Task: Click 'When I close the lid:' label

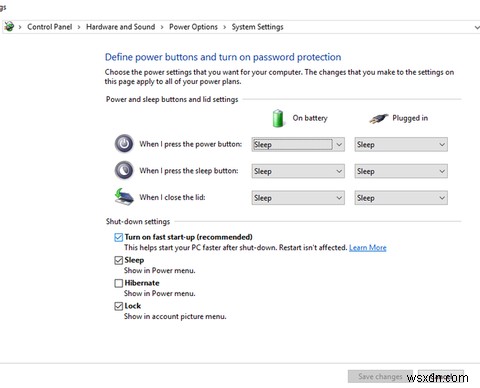Action: point(172,197)
